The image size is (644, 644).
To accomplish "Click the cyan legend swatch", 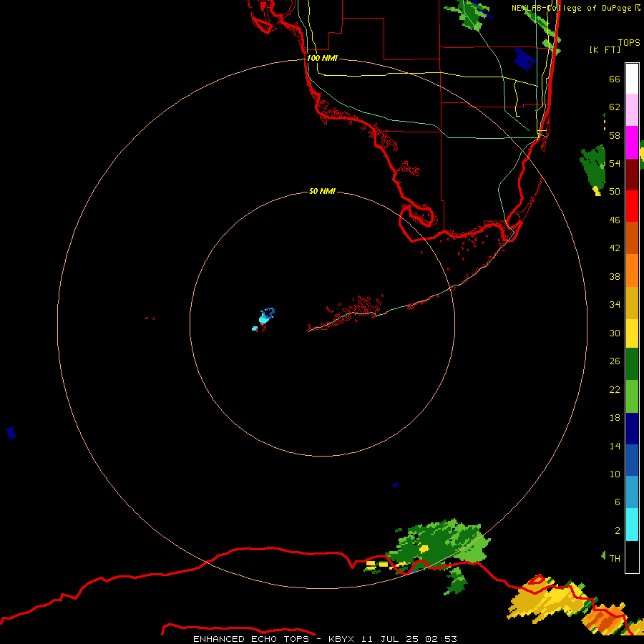I will 632,525.
